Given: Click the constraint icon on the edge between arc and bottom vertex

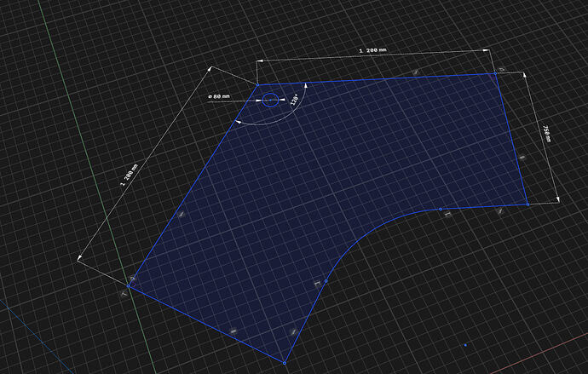Looking at the screenshot, I should 293,332.
